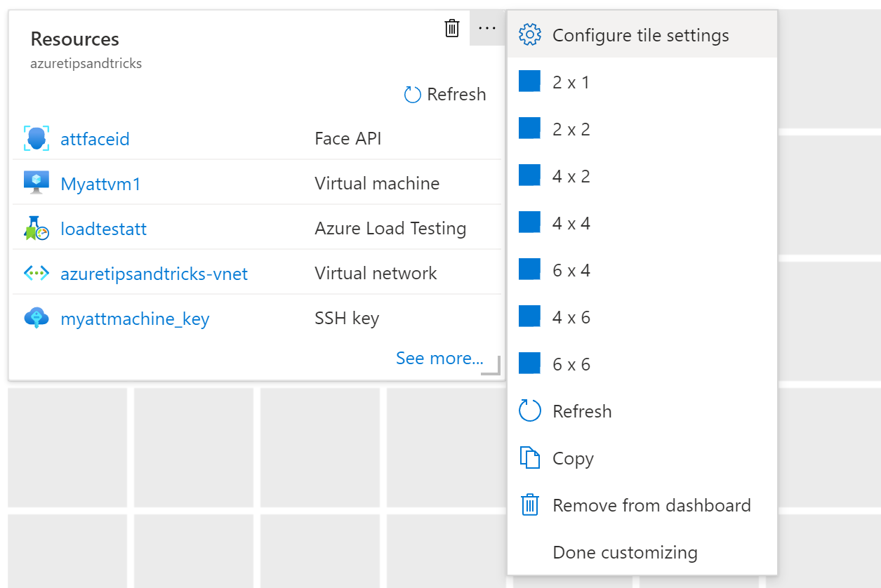Image resolution: width=881 pixels, height=588 pixels.
Task: Click the virtual machine icon for Myattvm1
Action: [x=37, y=183]
